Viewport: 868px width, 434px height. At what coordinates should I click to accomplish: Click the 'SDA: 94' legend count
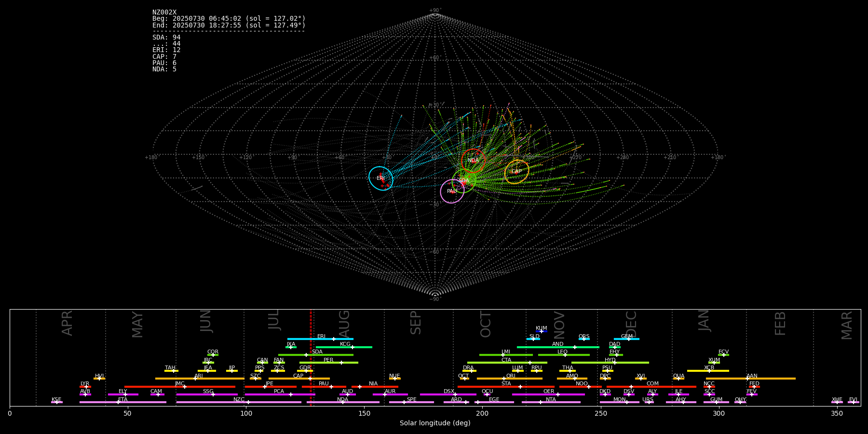(x=166, y=38)
